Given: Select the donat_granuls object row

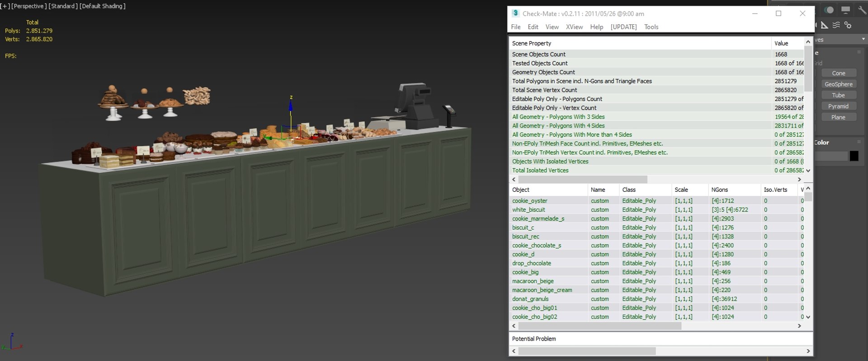Looking at the screenshot, I should coord(656,299).
